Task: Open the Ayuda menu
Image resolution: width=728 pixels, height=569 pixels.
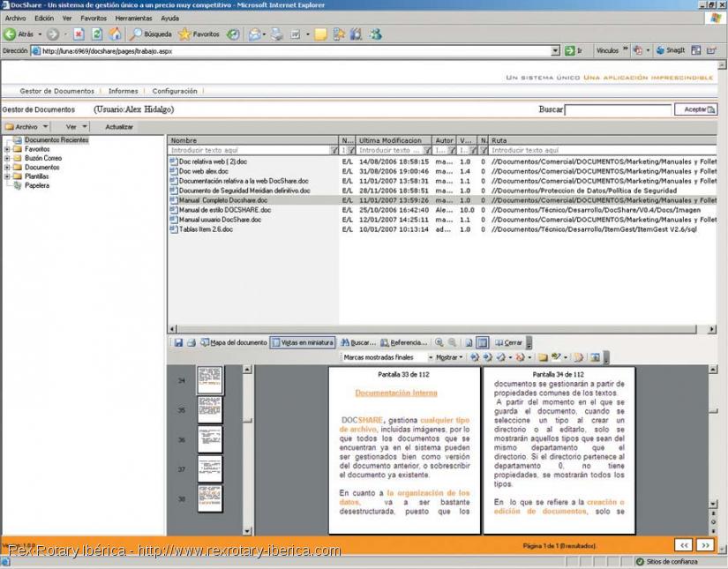Action: point(170,19)
